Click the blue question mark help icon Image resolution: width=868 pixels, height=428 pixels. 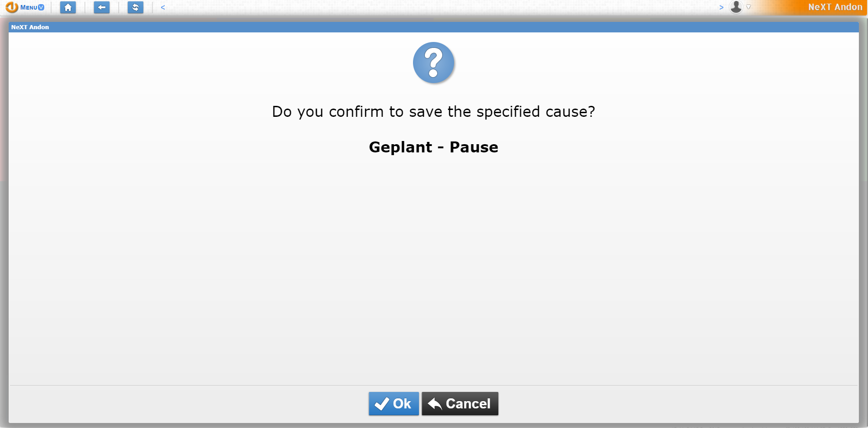pyautogui.click(x=433, y=63)
